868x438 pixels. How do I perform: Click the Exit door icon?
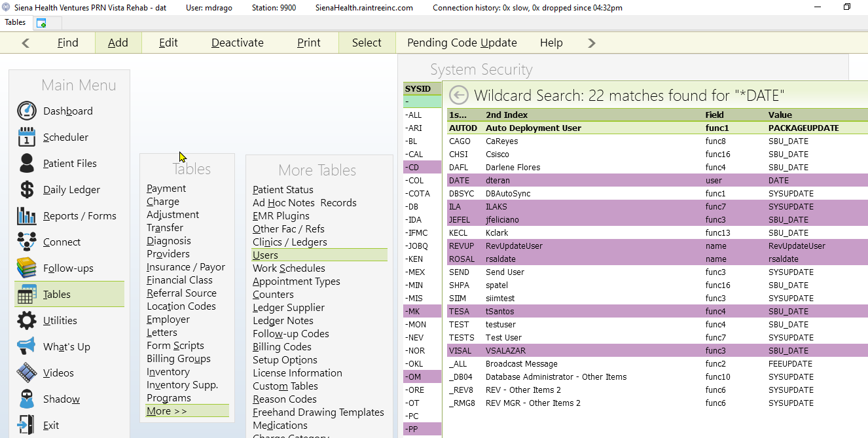[x=27, y=425]
